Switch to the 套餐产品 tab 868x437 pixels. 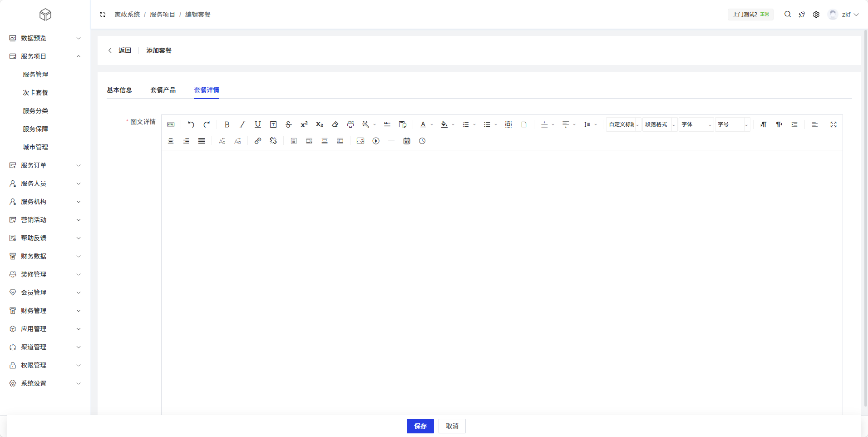tap(163, 90)
